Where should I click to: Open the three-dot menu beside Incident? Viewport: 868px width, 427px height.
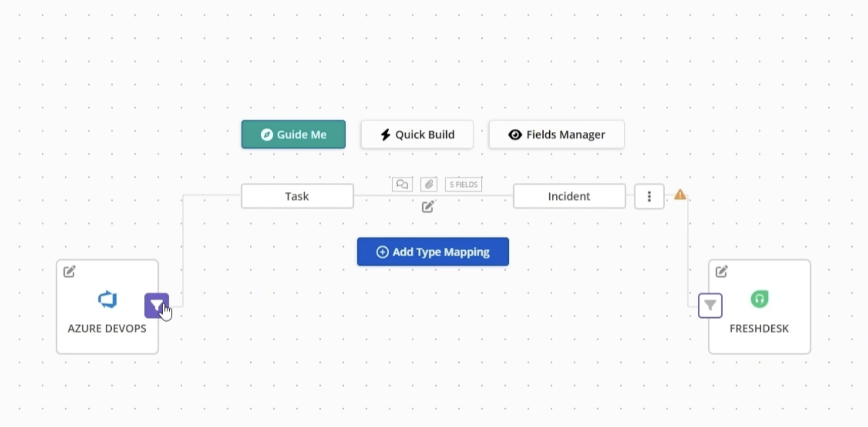[649, 196]
